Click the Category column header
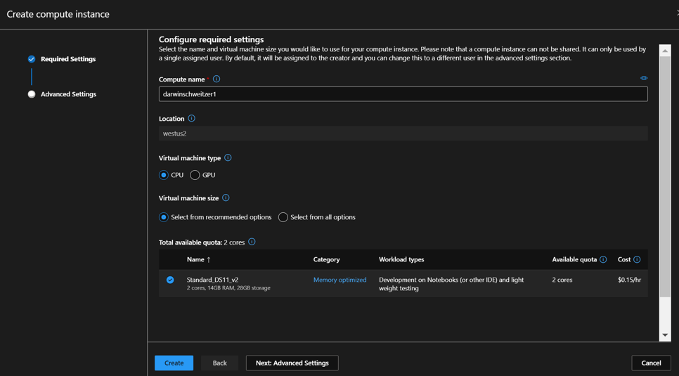Screen dimensions: 679x376 click(x=327, y=259)
